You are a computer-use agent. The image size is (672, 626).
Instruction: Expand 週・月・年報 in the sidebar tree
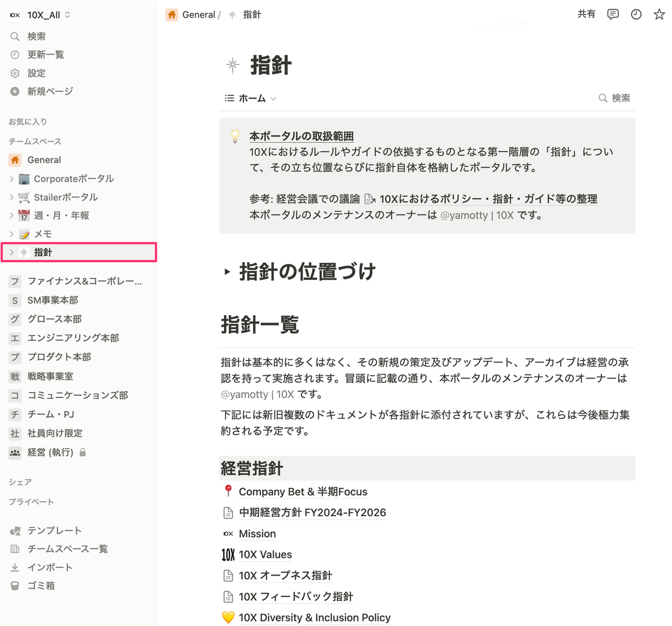click(11, 216)
